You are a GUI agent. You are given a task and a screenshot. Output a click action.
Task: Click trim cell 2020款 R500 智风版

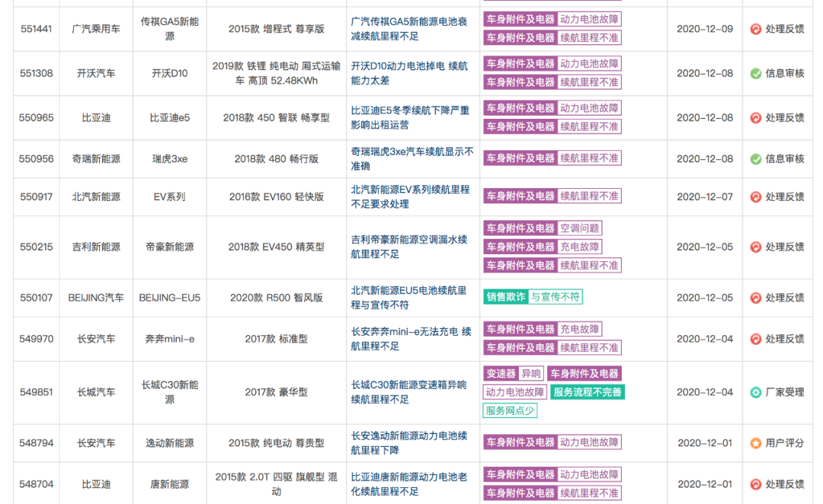click(276, 298)
